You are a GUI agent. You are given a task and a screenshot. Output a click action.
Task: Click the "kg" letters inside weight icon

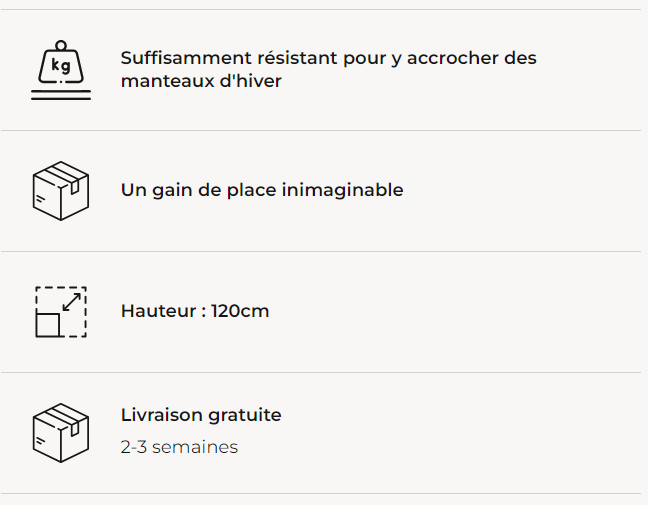pyautogui.click(x=61, y=68)
